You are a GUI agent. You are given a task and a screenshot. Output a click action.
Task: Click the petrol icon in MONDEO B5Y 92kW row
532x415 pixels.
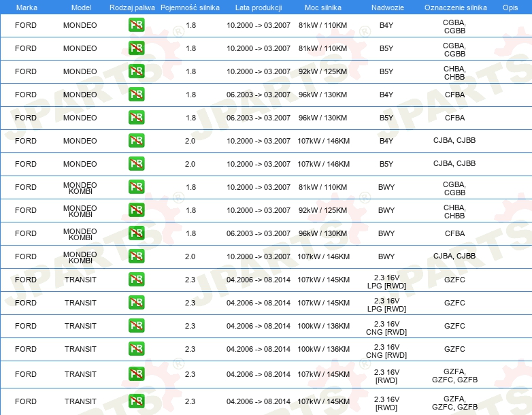tap(136, 71)
